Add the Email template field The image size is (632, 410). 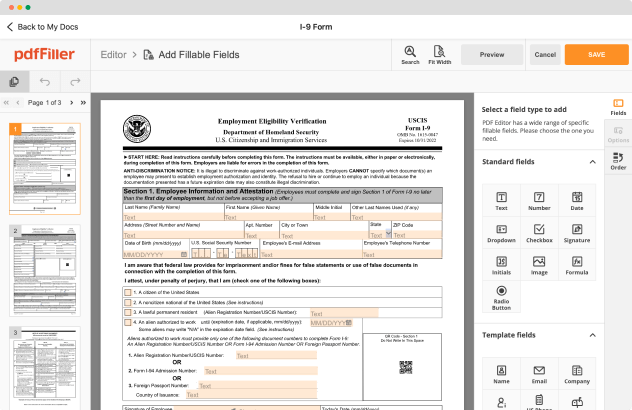point(539,374)
